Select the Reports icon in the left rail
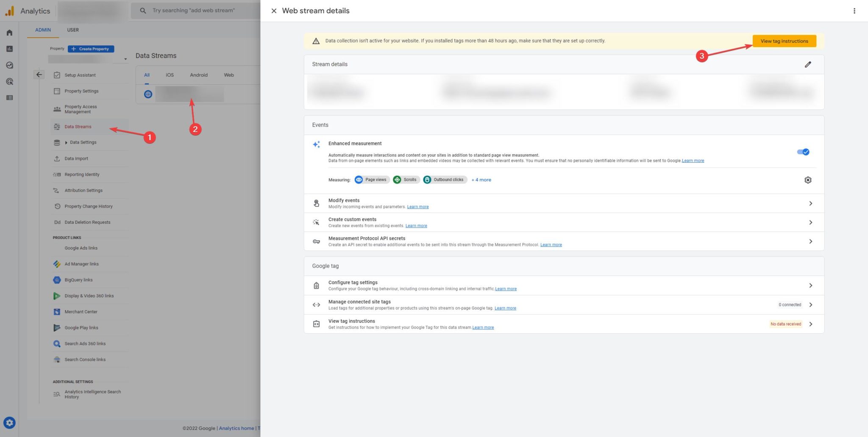 (9, 49)
